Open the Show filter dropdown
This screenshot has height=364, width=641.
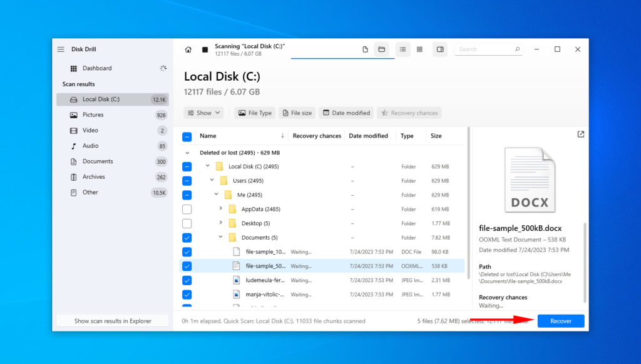(203, 113)
